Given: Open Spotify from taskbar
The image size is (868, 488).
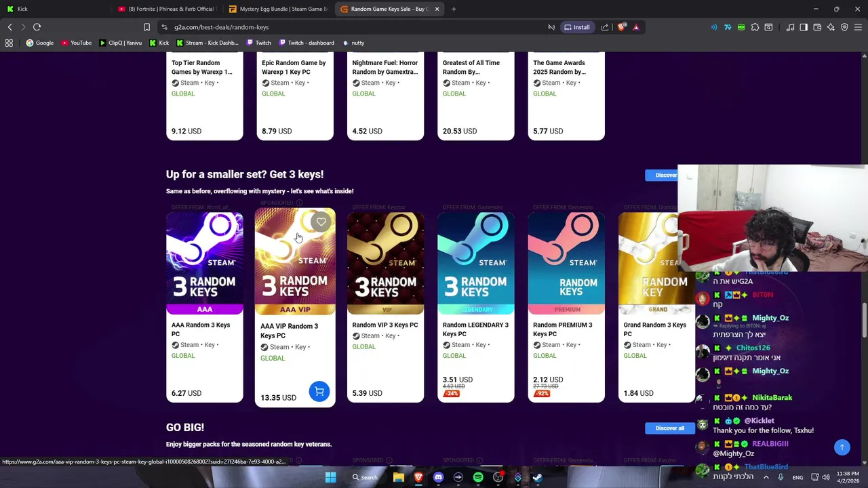Looking at the screenshot, I should pyautogui.click(x=478, y=477).
